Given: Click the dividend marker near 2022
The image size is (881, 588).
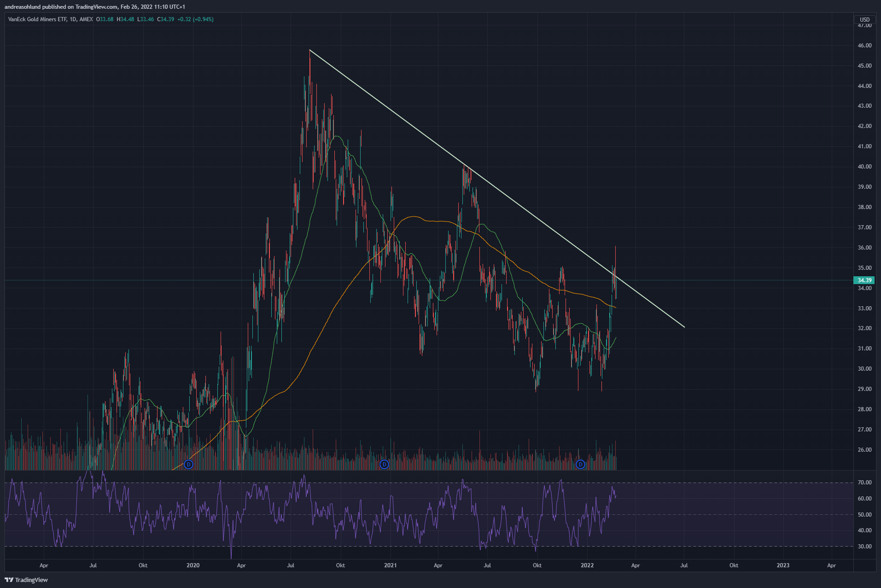Looking at the screenshot, I should [580, 464].
